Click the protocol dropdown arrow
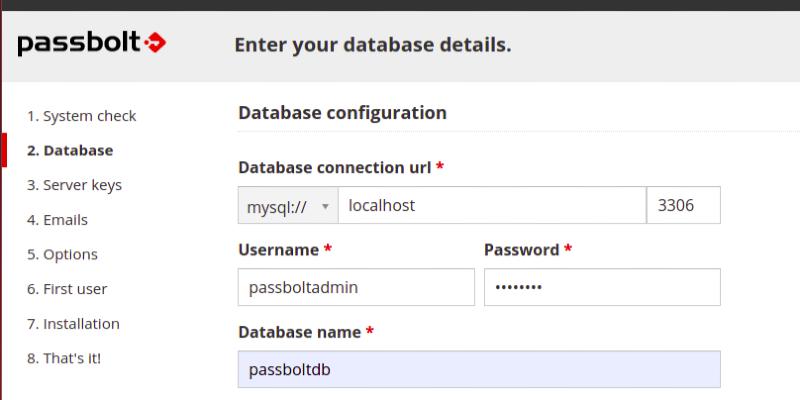Image resolution: width=800 pixels, height=400 pixels. point(324,206)
